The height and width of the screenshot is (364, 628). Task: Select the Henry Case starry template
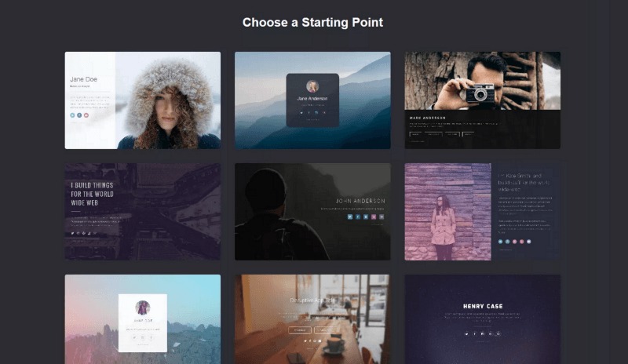(x=482, y=319)
